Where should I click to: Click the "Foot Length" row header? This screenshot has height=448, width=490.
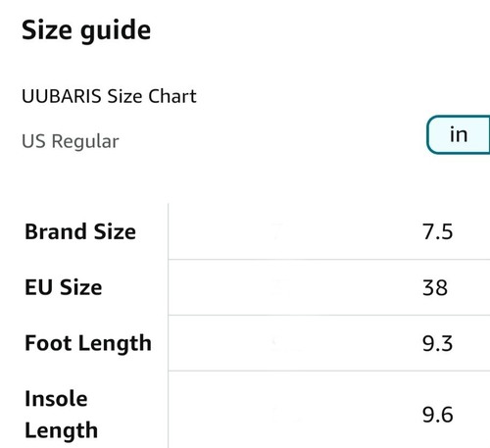[x=88, y=343]
